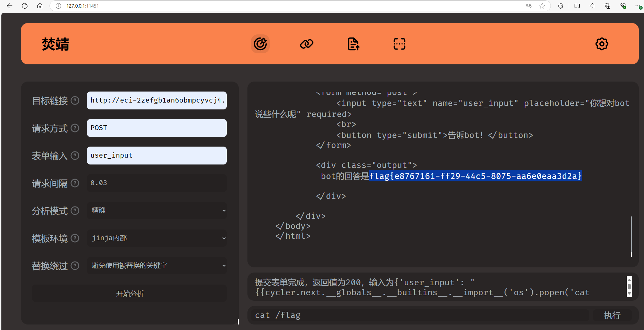Click the 开始分析 button
Image resolution: width=644 pixels, height=330 pixels.
click(x=130, y=294)
